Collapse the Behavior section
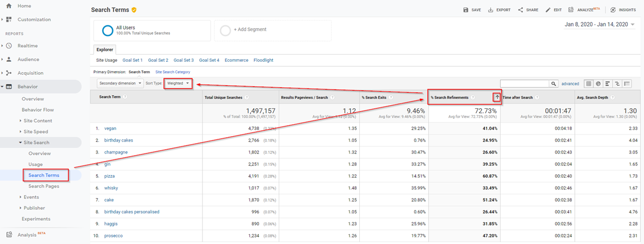The width and height of the screenshot is (644, 244). [x=3, y=87]
